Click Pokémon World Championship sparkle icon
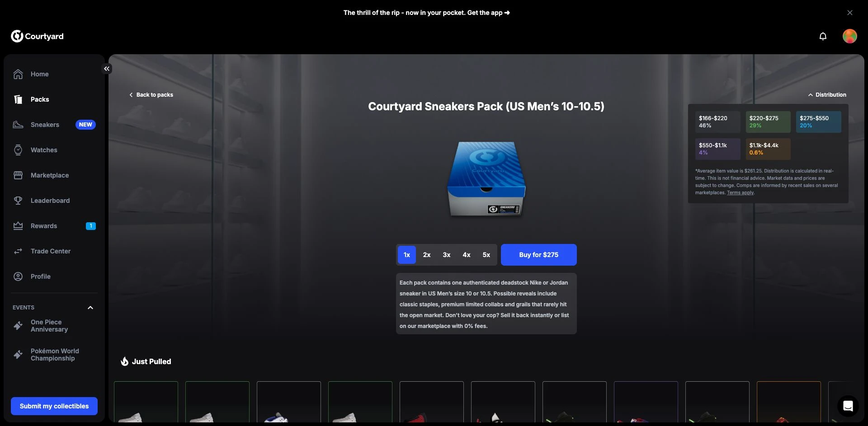 click(x=18, y=355)
